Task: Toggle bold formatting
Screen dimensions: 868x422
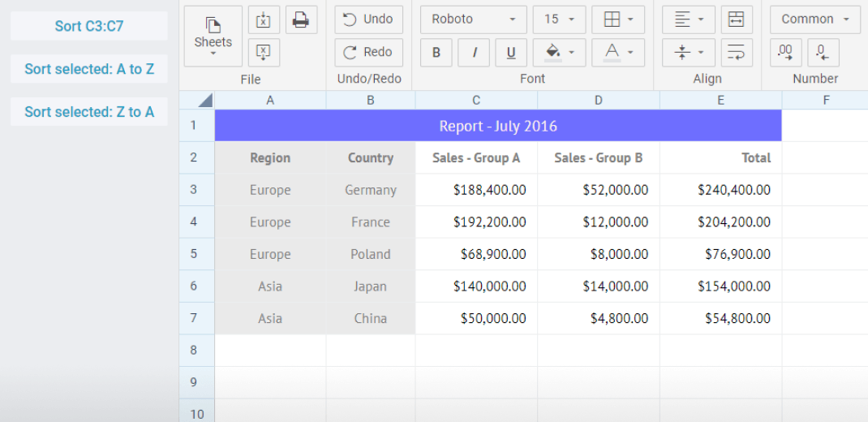Action: click(436, 53)
